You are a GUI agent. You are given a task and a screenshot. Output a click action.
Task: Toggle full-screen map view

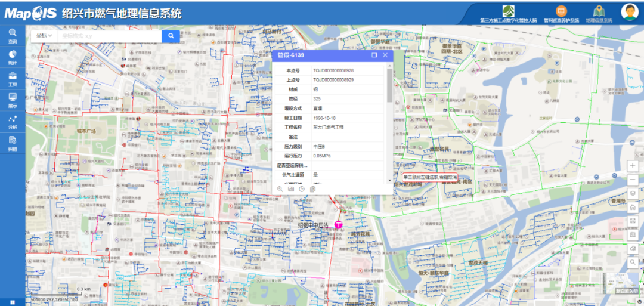pos(633,221)
